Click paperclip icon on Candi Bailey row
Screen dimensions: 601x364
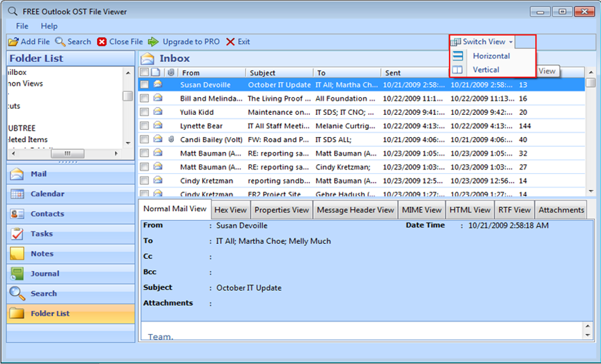point(171,140)
